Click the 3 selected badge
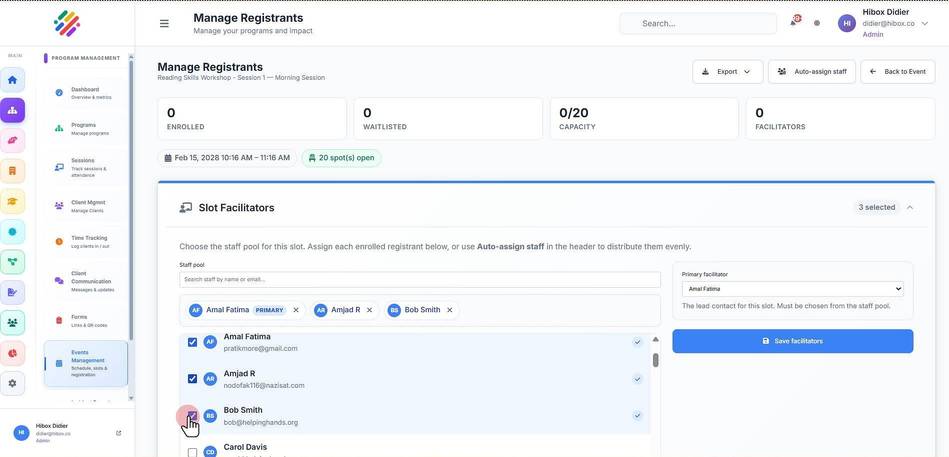This screenshot has height=457, width=949. coord(876,208)
